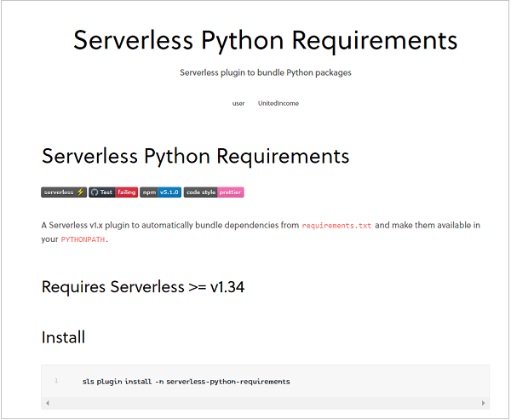Click the requirements.txt inline code
This screenshot has height=420, width=511.
pyautogui.click(x=336, y=226)
